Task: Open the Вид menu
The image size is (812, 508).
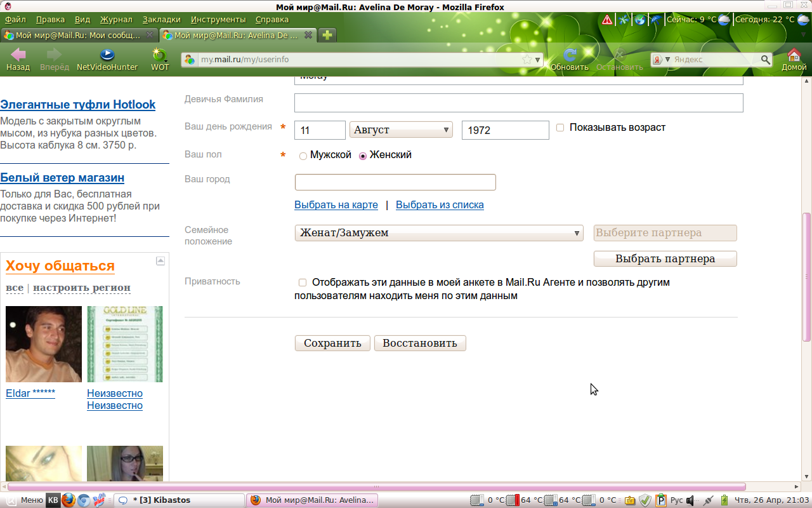Action: tap(82, 20)
